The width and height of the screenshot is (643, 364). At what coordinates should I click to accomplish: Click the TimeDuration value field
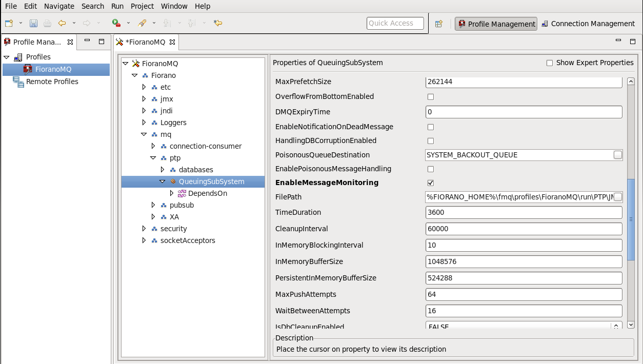click(524, 212)
